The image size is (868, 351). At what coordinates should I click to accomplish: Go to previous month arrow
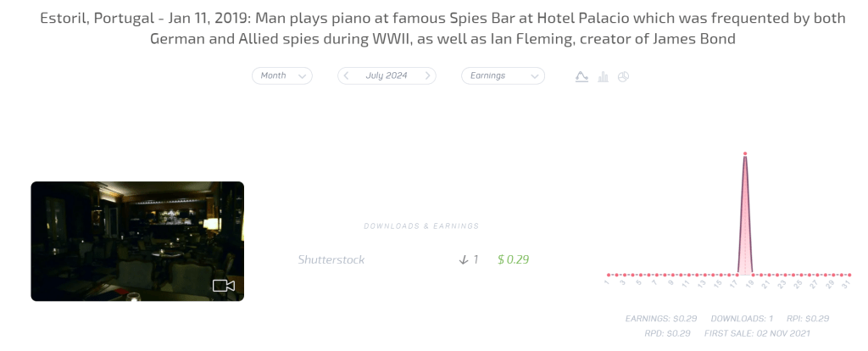(x=346, y=75)
